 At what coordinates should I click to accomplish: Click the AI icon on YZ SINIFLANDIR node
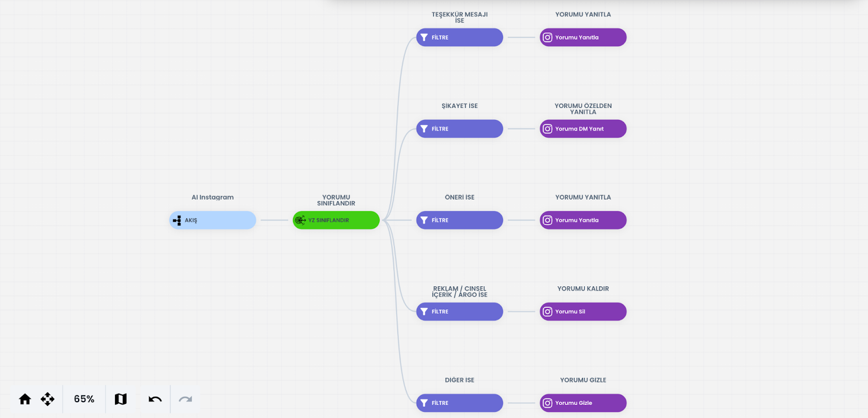[300, 220]
